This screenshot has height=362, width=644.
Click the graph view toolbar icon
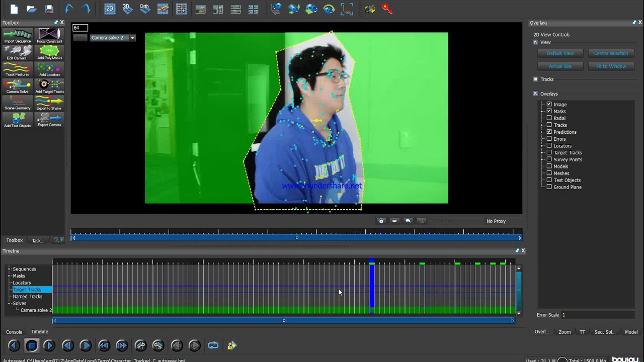163,9
